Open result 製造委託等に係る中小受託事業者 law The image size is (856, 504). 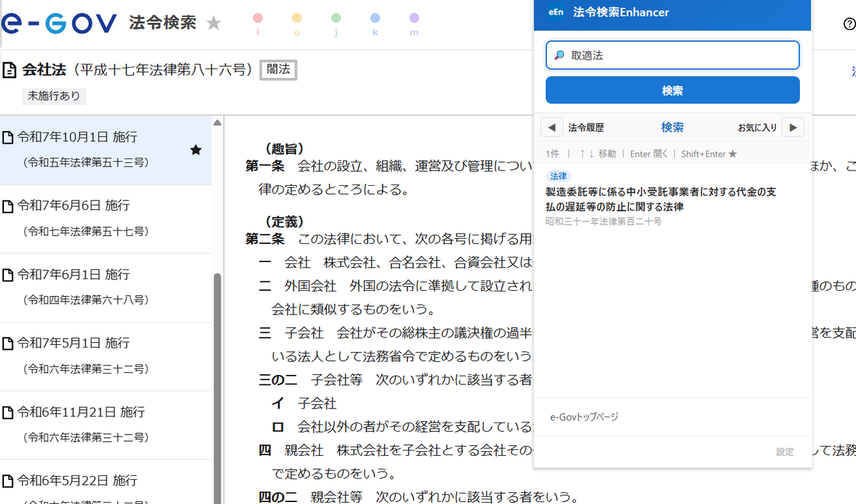(x=673, y=199)
